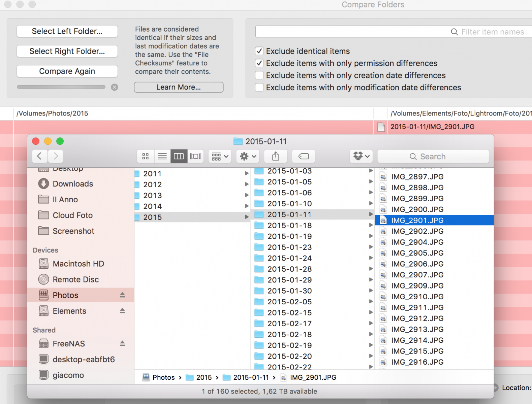Image resolution: width=532 pixels, height=404 pixels.
Task: Click the file icon beside 2015-01-11/IMG_2901.JPG
Action: [381, 127]
